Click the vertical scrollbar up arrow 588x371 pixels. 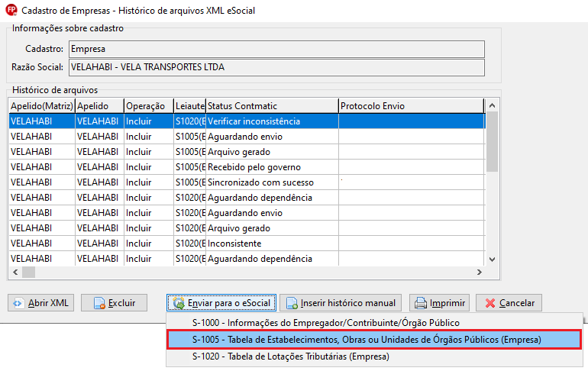tap(493, 105)
